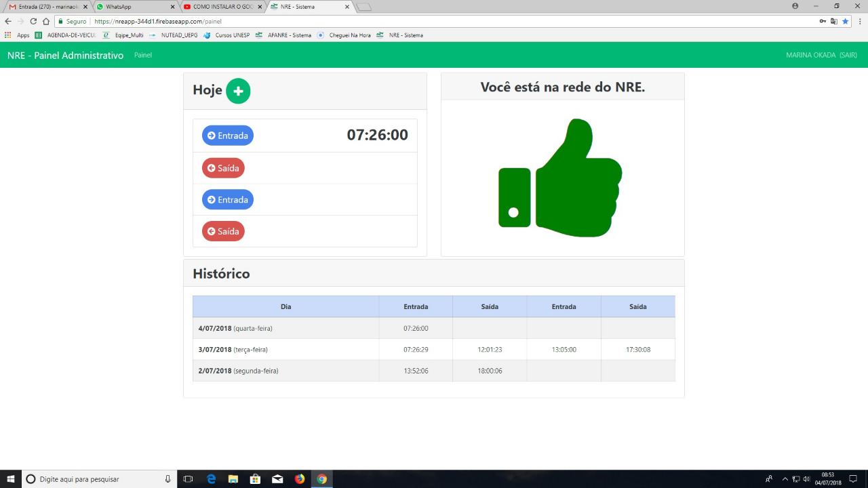Image resolution: width=868 pixels, height=488 pixels.
Task: Click the first blue Entrada button
Action: pyautogui.click(x=228, y=136)
